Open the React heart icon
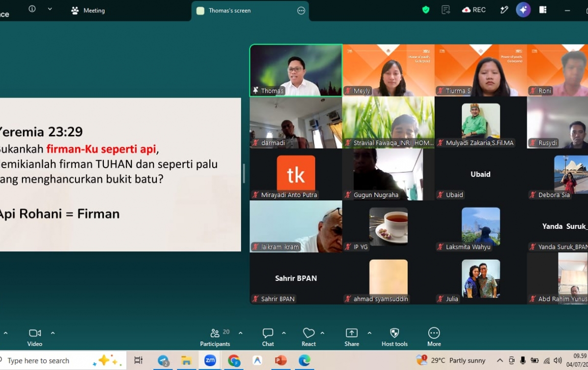Image resolution: width=588 pixels, height=370 pixels. click(309, 333)
